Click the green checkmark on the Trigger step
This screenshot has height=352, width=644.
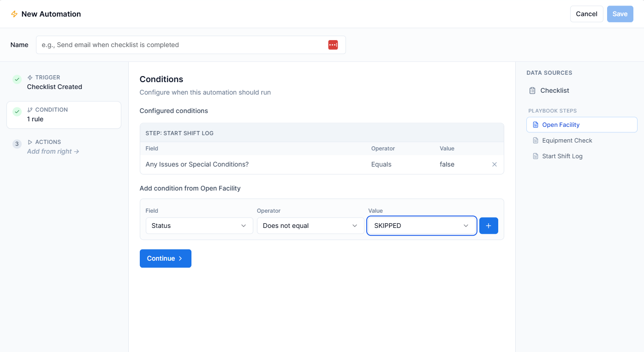(17, 79)
